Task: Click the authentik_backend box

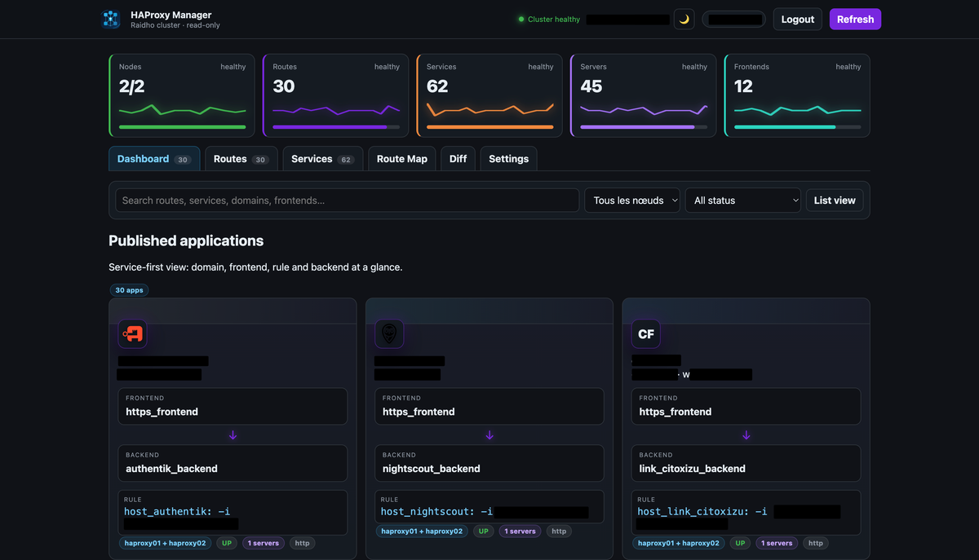Action: (x=233, y=463)
